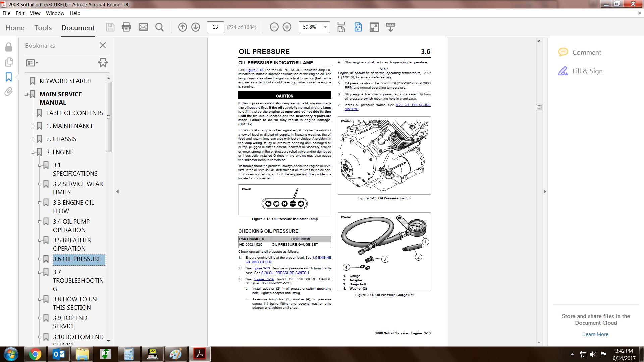Viewport: 644px width, 362px height.
Task: Go to previous page arrow
Action: click(182, 27)
